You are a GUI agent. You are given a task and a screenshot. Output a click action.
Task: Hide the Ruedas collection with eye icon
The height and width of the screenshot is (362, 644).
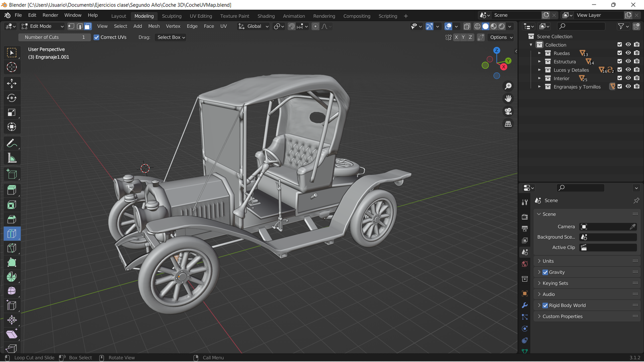pos(628,53)
